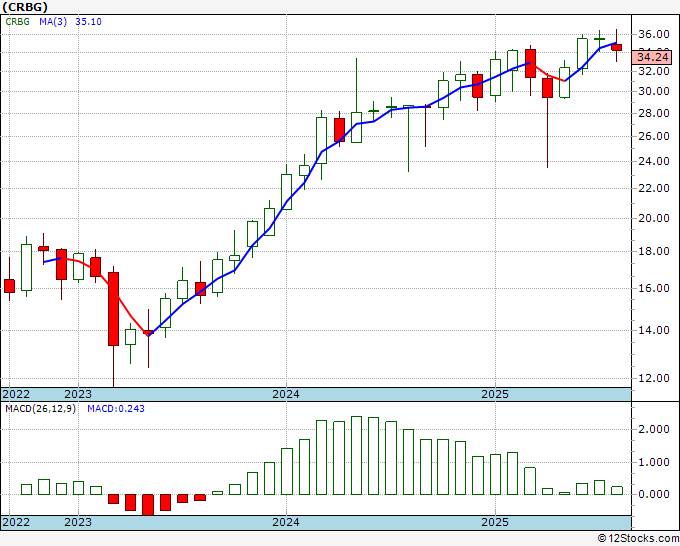
Task: Click the MA(3) legend label
Action: (53, 21)
